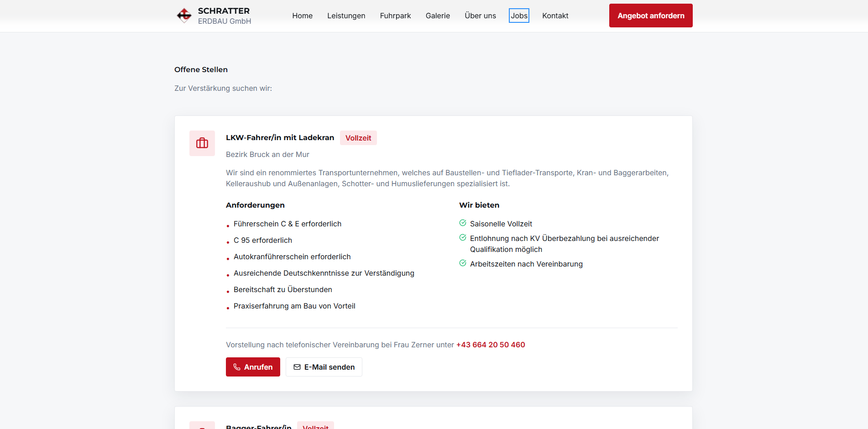Screen dimensions: 868x429
Task: Click the Angebot anfordern button
Action: point(651,16)
